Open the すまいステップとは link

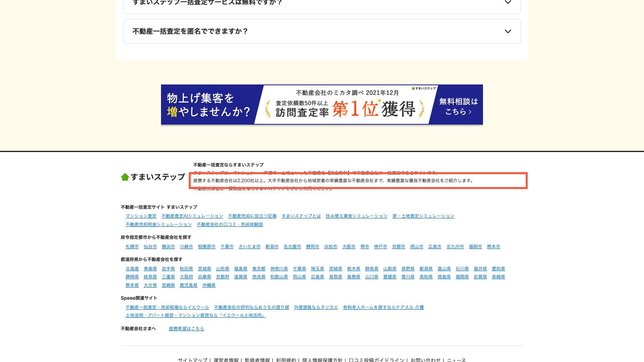pos(301,216)
